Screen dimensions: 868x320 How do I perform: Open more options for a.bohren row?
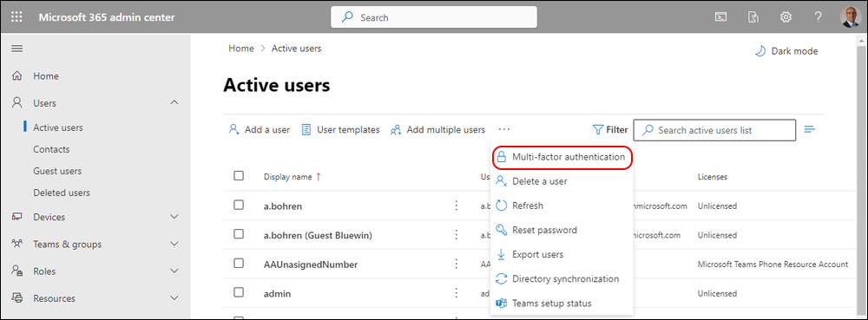click(457, 206)
